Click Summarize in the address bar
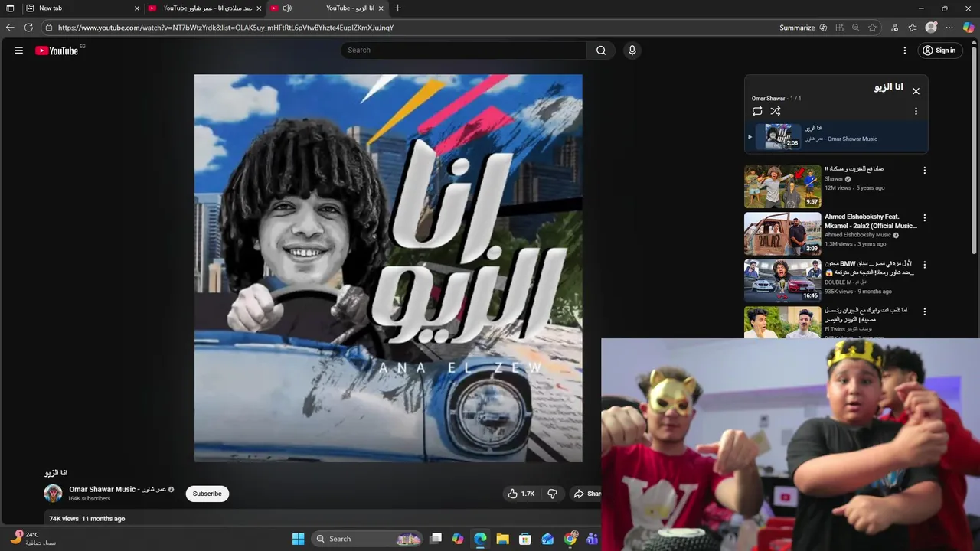This screenshot has width=980, height=551. (x=803, y=28)
